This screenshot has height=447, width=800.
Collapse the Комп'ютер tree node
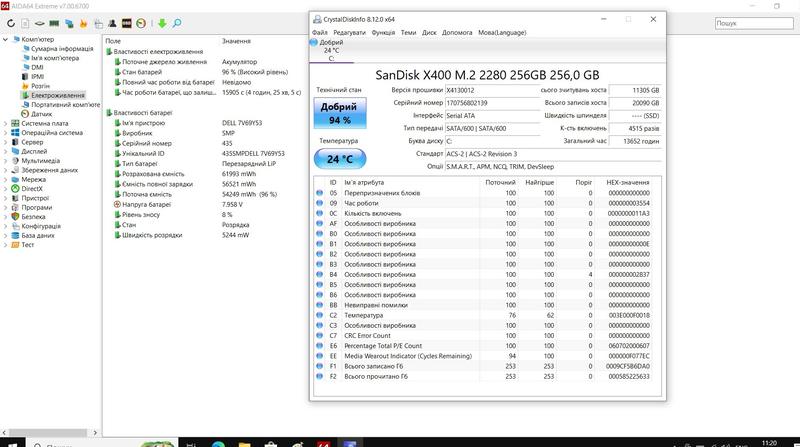5,39
